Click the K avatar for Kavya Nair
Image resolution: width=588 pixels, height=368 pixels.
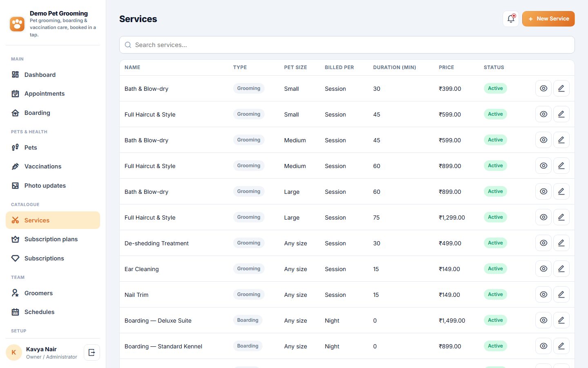point(14,352)
